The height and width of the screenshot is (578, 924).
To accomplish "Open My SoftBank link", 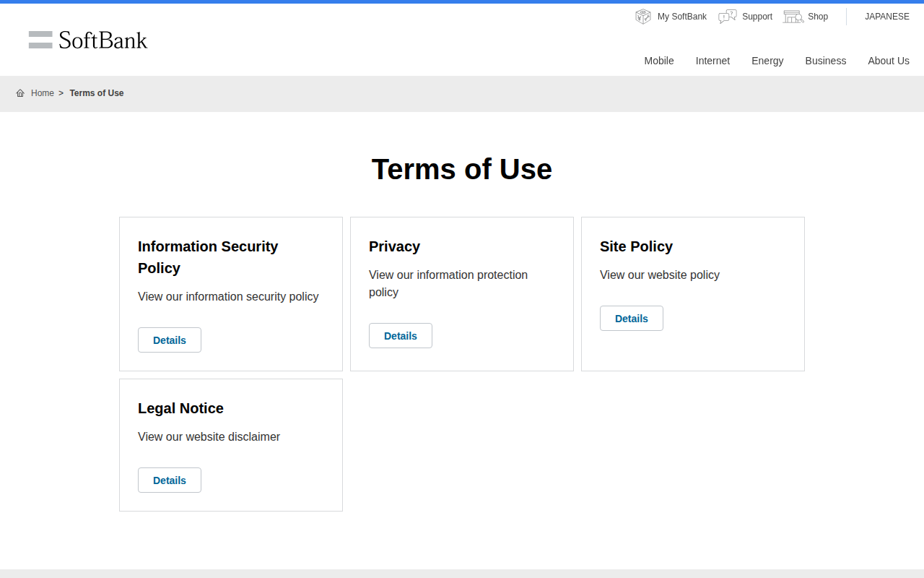I will (682, 17).
